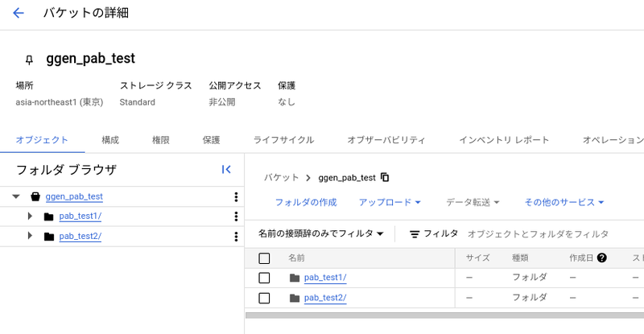
Task: Tick the select-all checkbox in the table header
Action: click(264, 258)
